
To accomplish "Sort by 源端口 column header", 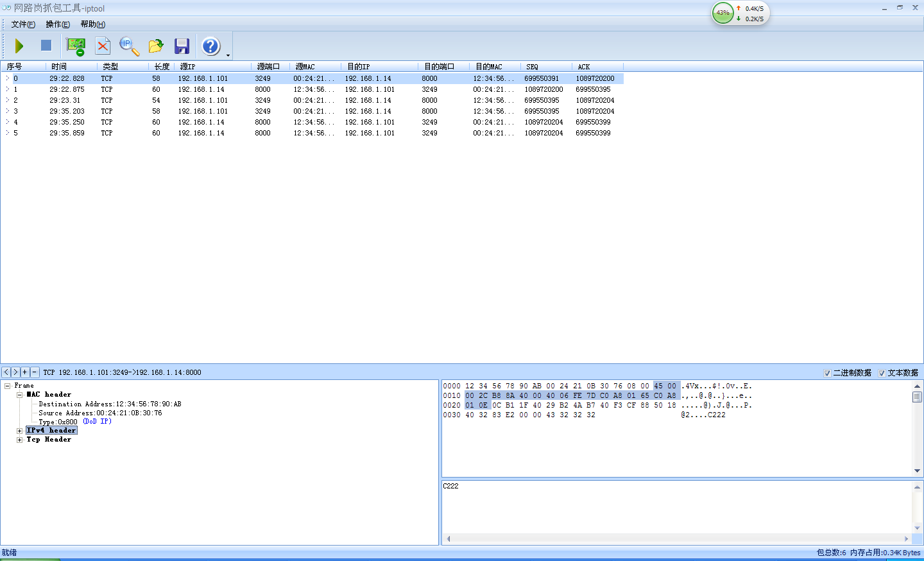I will point(270,67).
